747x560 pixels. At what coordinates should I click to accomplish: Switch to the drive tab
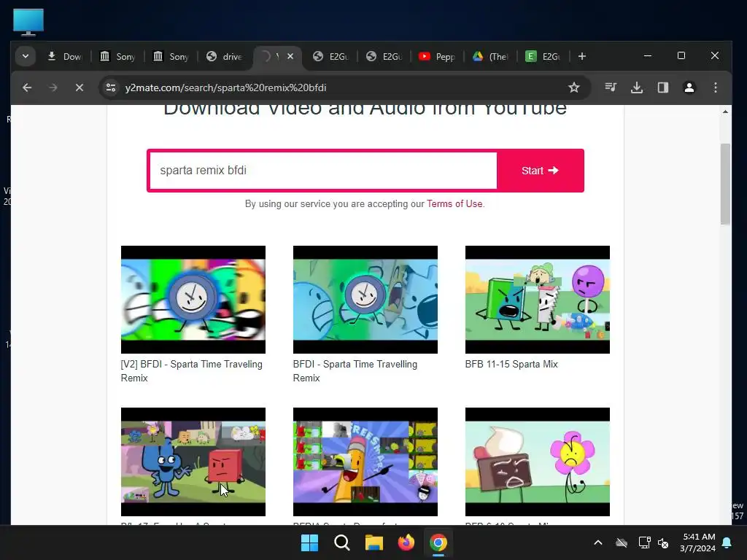tap(225, 57)
